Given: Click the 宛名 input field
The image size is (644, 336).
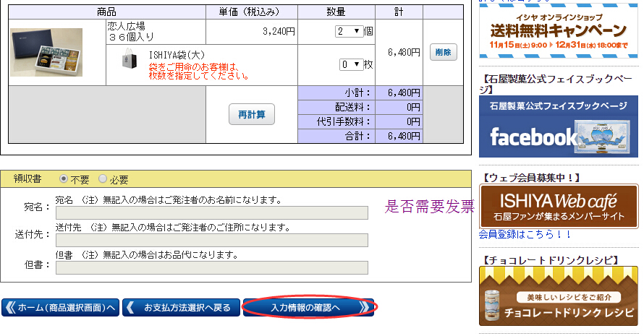Looking at the screenshot, I should pos(211,212).
